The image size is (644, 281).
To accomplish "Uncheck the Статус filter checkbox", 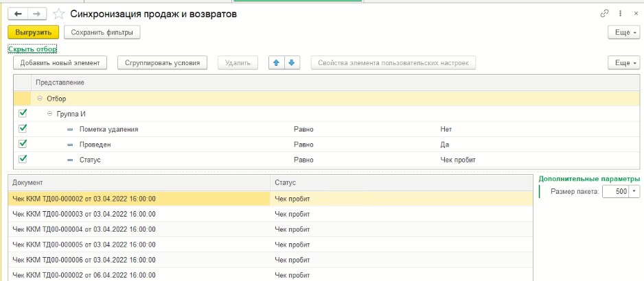I will coord(23,159).
